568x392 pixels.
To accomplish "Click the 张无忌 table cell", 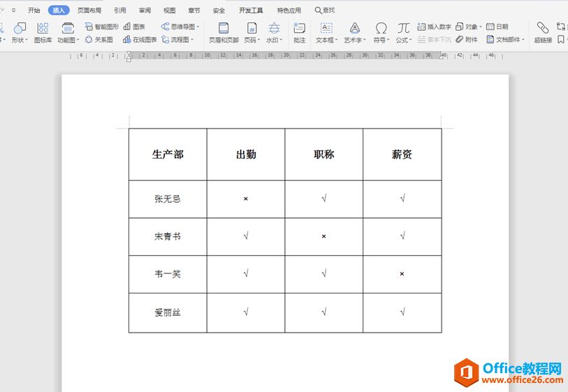I will tap(168, 199).
